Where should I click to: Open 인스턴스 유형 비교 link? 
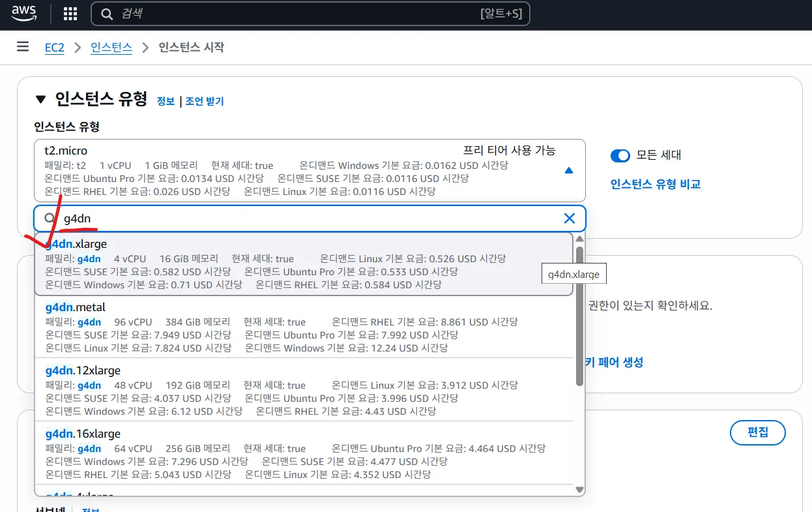point(655,185)
